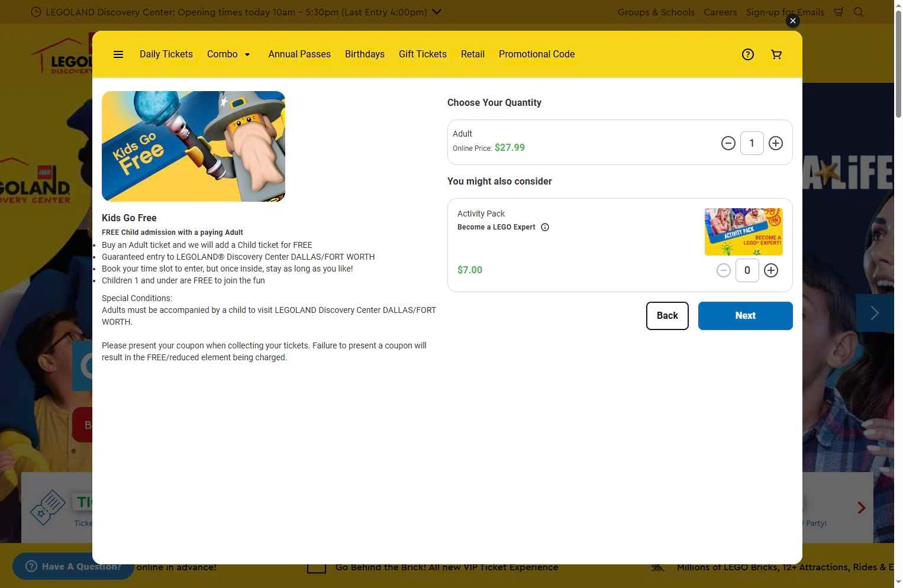Image resolution: width=903 pixels, height=588 pixels.
Task: Increase the Adult ticket quantity
Action: click(x=776, y=143)
